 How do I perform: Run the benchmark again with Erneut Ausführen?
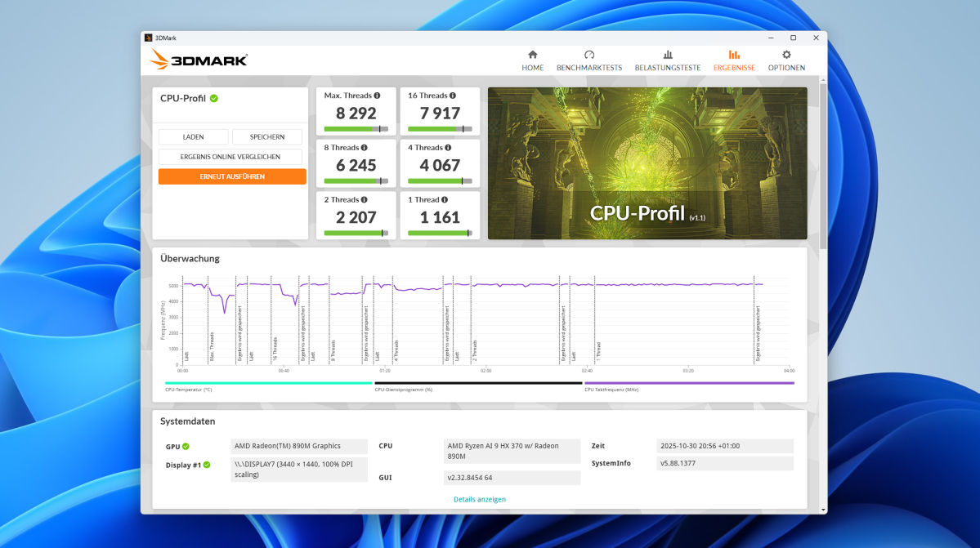(230, 176)
